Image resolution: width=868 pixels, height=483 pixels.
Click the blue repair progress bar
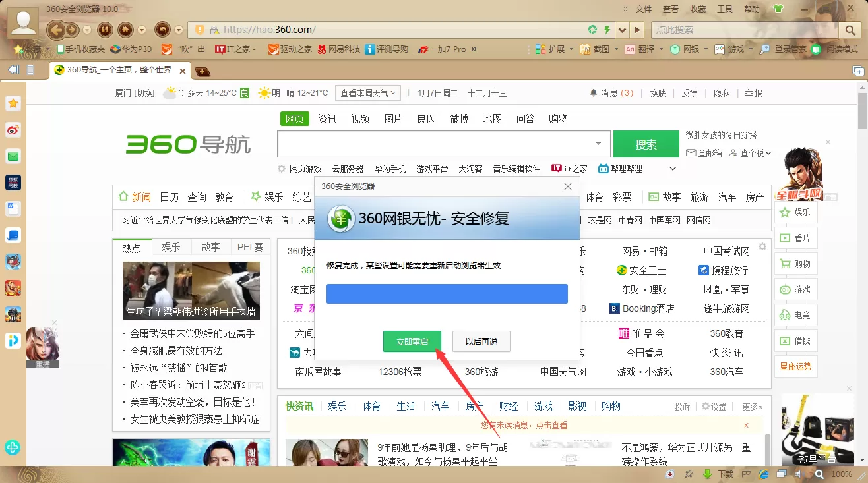pyautogui.click(x=447, y=294)
